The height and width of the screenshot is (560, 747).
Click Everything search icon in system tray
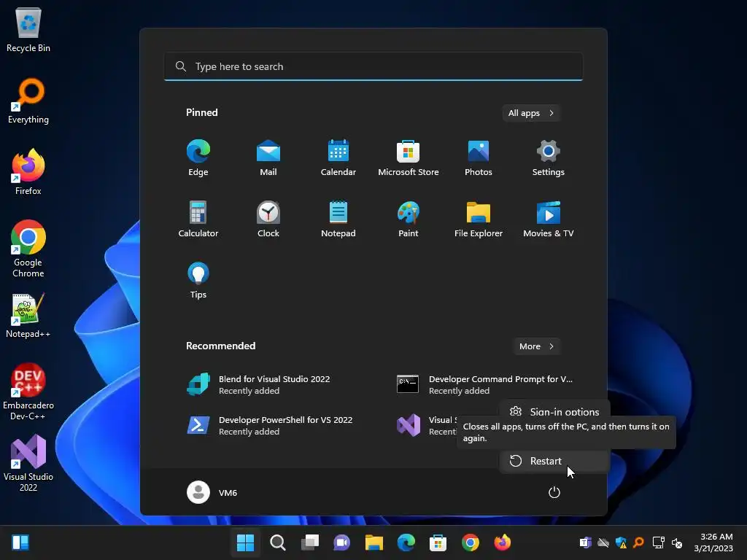click(x=639, y=542)
